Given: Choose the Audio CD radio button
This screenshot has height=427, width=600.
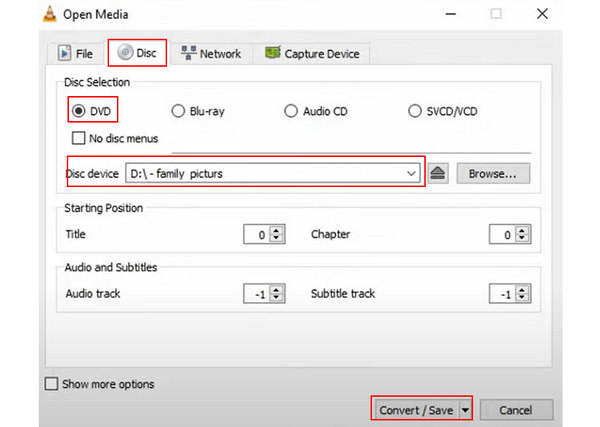Looking at the screenshot, I should click(291, 111).
